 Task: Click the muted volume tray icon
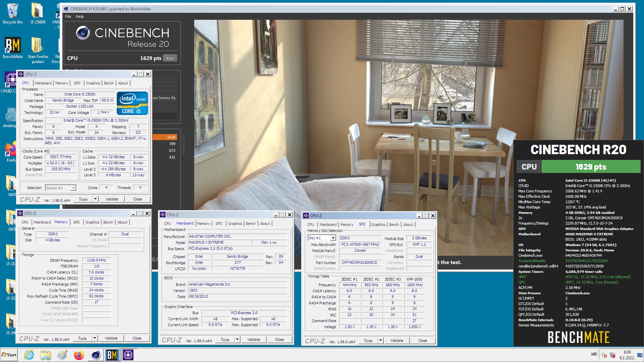pyautogui.click(x=604, y=355)
